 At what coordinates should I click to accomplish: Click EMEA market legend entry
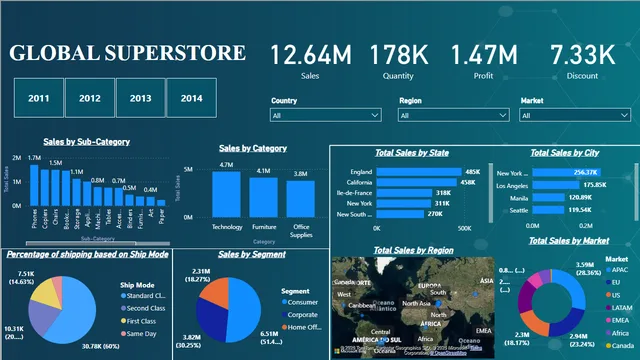pos(618,320)
